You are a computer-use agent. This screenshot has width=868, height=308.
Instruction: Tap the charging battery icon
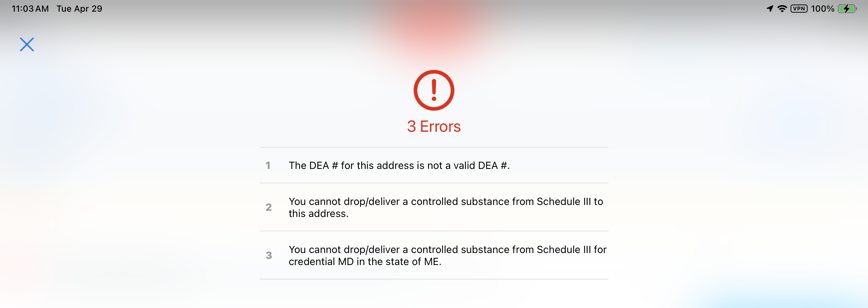click(847, 9)
